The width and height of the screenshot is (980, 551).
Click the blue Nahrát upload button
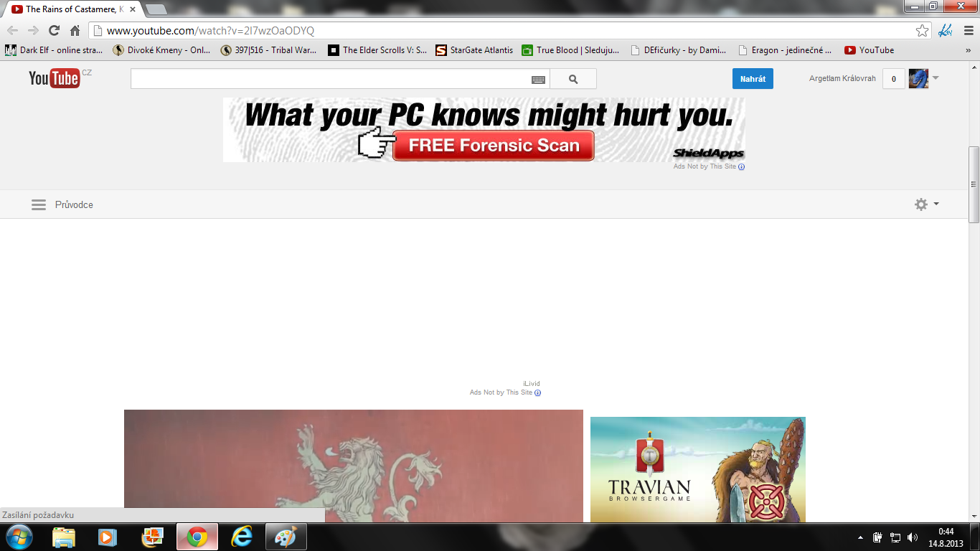pyautogui.click(x=753, y=79)
